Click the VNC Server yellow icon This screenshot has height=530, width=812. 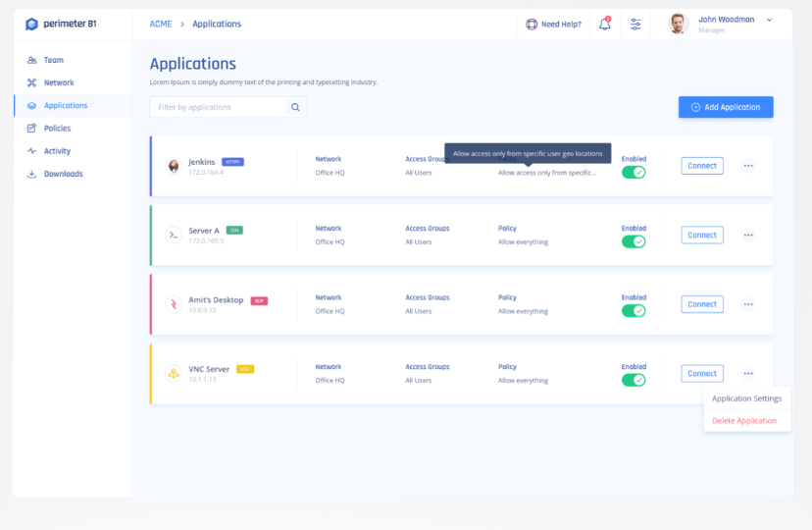pyautogui.click(x=174, y=374)
